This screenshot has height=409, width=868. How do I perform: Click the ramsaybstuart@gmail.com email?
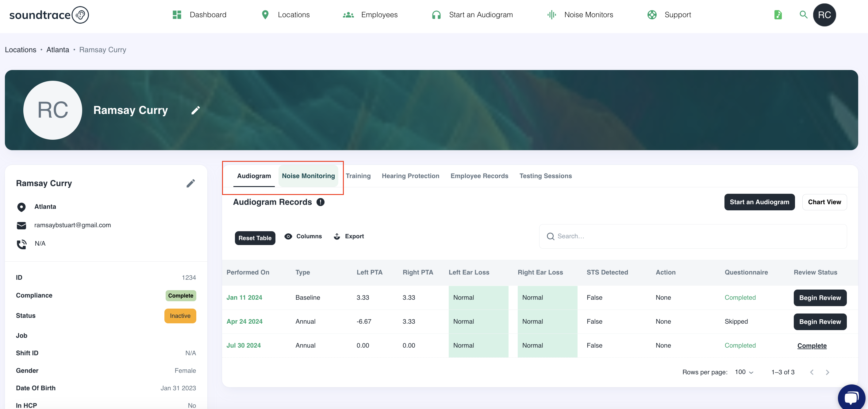click(x=72, y=225)
